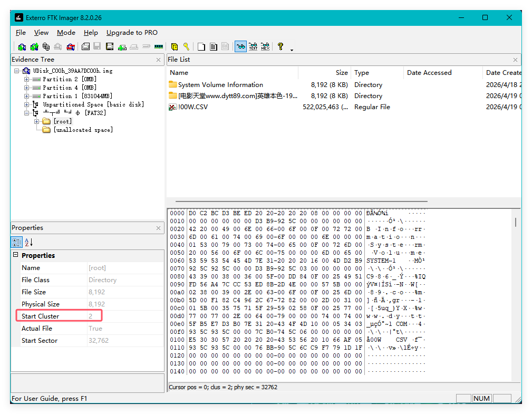This screenshot has width=532, height=414.
Task: Open the File menu
Action: (21, 33)
